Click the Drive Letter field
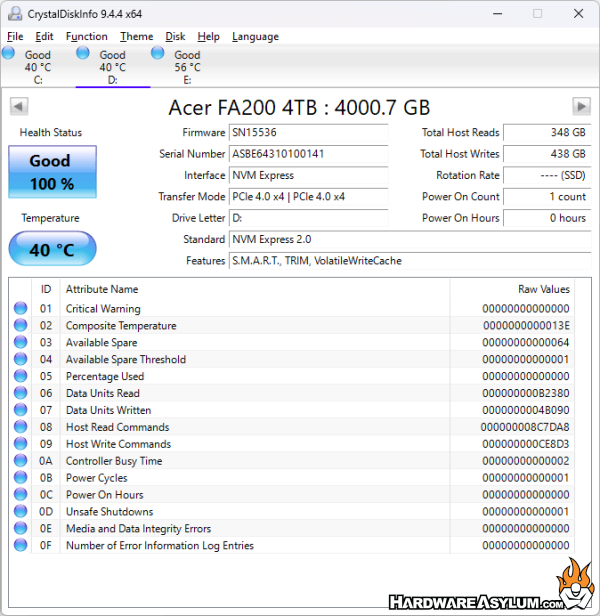Viewport: 600px width, 616px height. point(308,218)
